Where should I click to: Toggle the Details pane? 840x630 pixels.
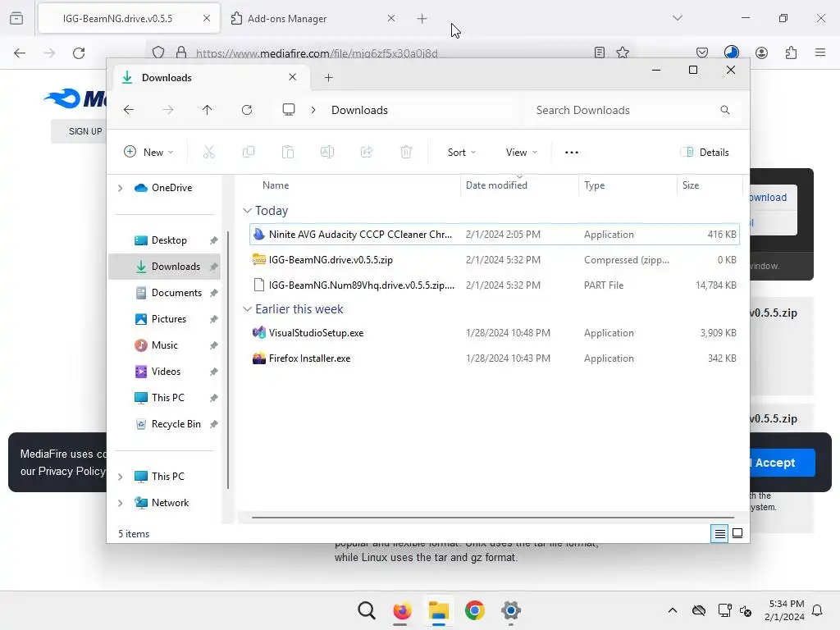(x=705, y=152)
